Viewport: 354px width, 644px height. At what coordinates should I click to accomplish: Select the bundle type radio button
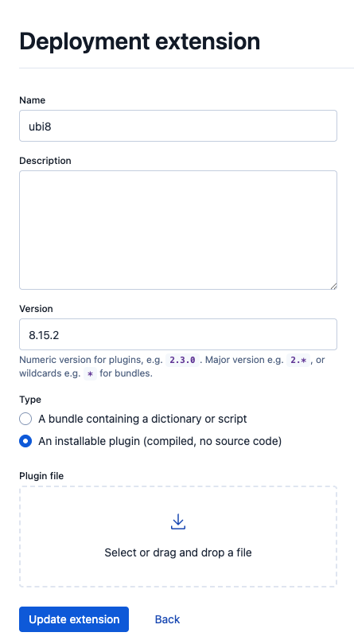pyautogui.click(x=25, y=419)
